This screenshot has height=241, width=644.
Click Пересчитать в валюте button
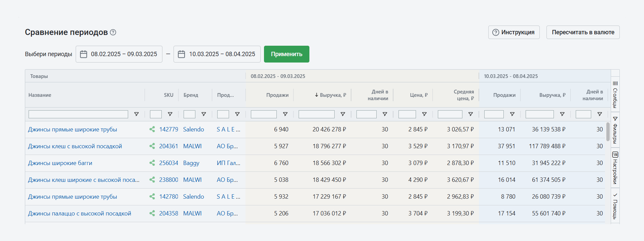coord(583,32)
